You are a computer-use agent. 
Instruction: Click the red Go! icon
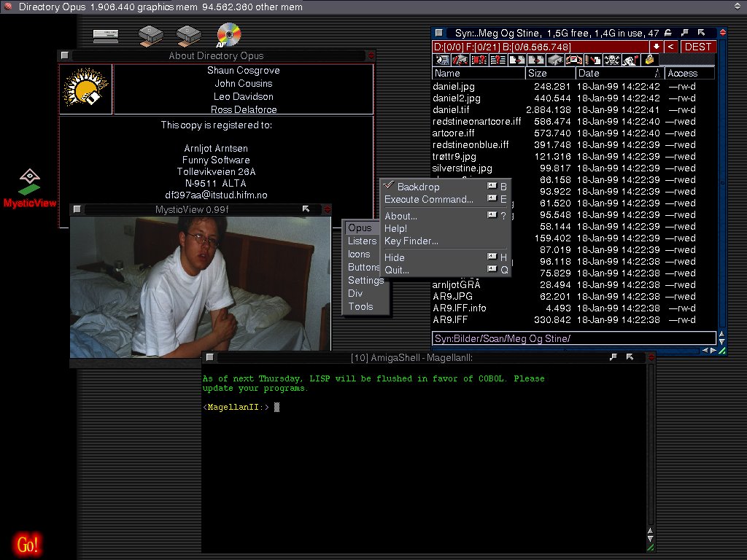click(28, 544)
